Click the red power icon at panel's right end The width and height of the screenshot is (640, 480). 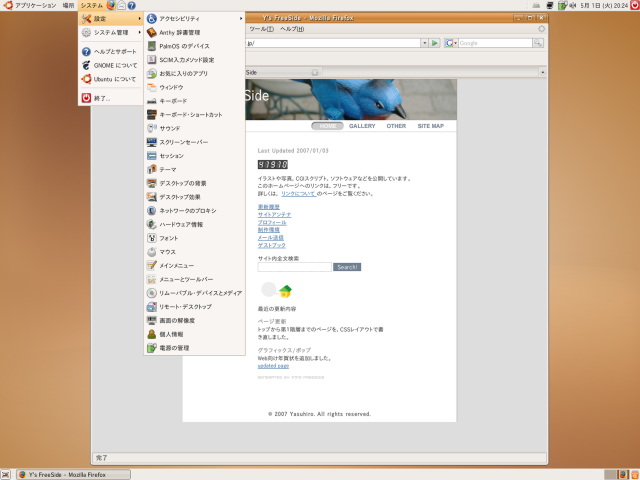point(632,6)
